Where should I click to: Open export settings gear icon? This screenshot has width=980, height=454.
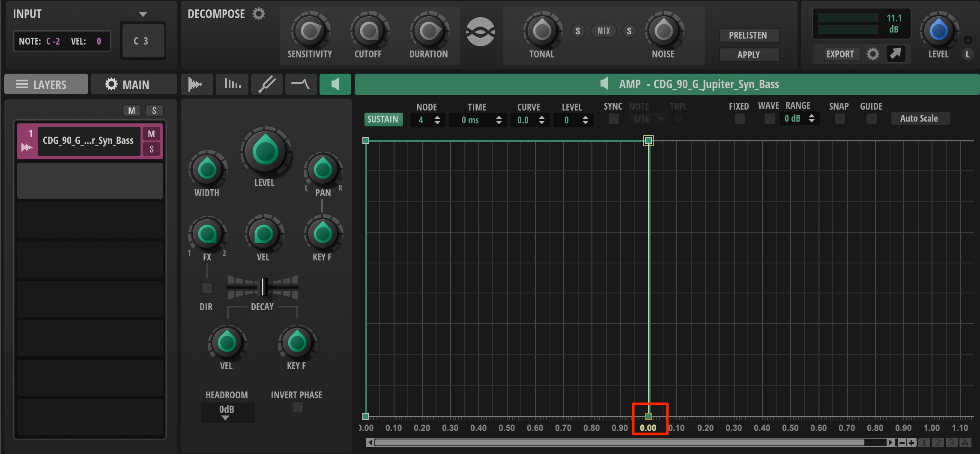pyautogui.click(x=872, y=54)
